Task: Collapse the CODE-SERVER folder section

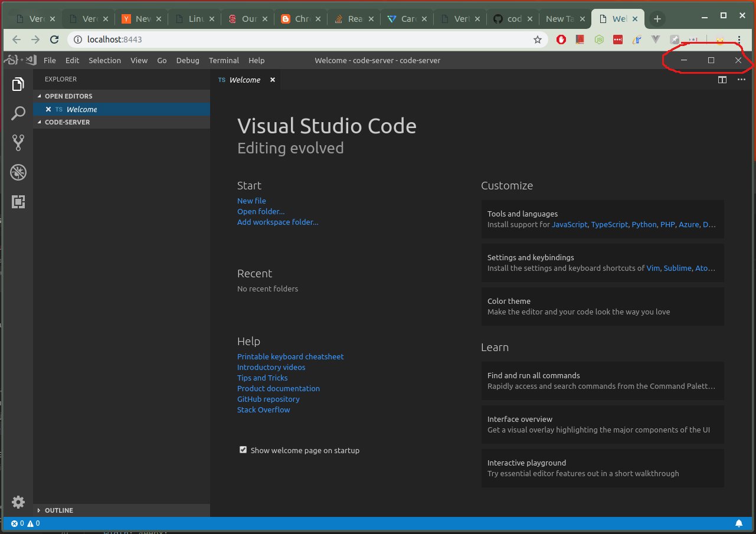Action: [121, 122]
